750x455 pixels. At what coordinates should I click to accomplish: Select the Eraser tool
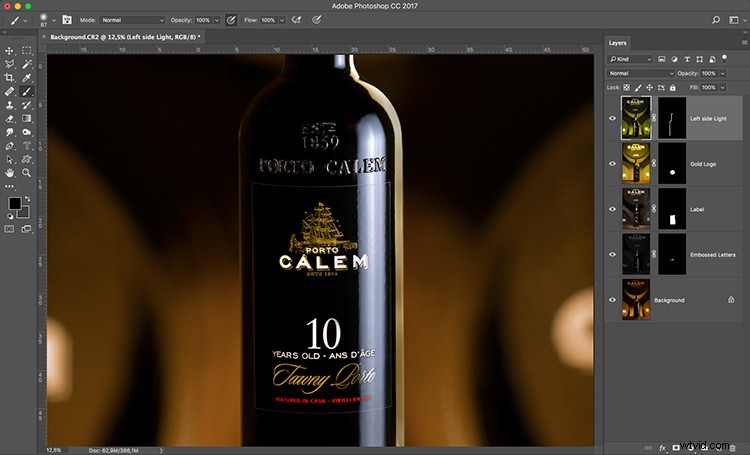pos(9,118)
